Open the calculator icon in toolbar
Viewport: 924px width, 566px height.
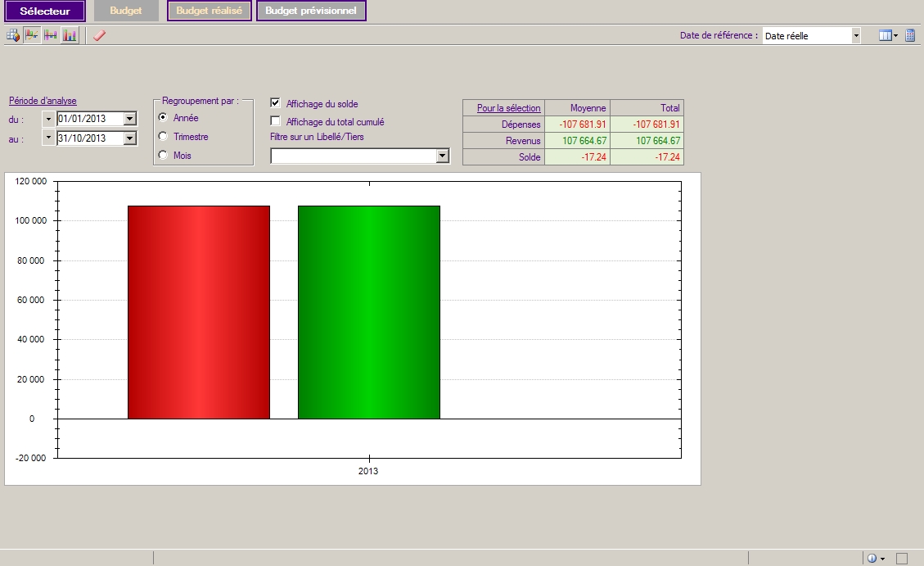click(910, 35)
